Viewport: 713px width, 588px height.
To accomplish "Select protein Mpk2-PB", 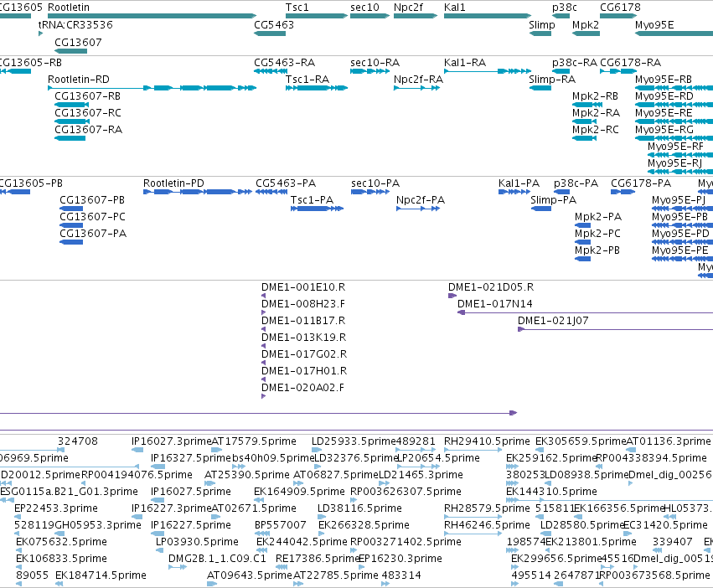I will pyautogui.click(x=597, y=250).
